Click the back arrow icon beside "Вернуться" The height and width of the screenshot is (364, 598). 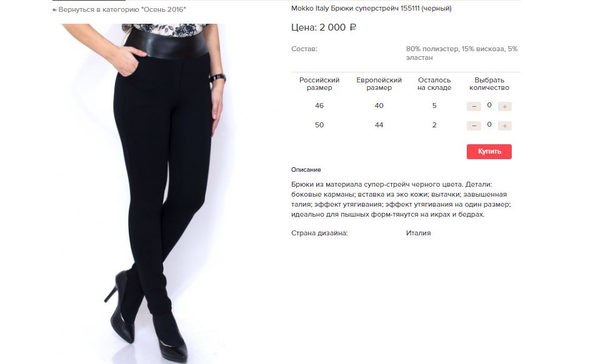point(54,9)
